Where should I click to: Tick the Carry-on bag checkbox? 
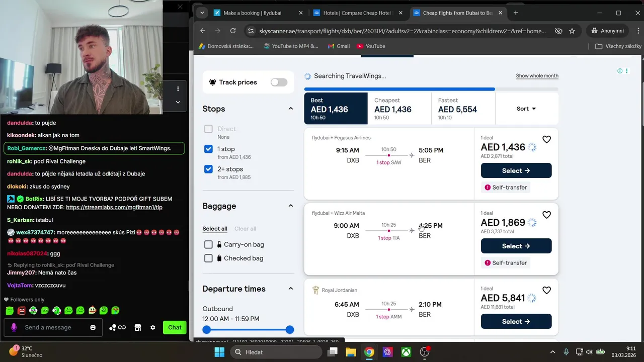coord(208,244)
